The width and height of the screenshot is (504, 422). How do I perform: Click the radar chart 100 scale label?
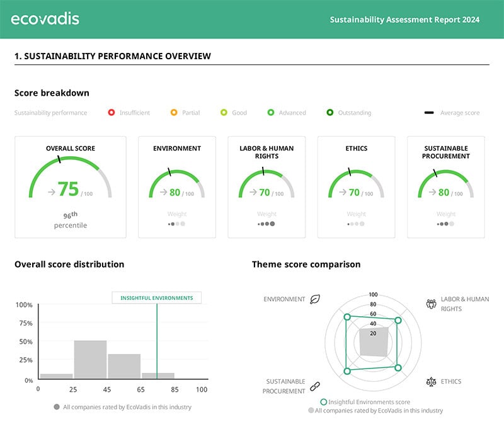(x=373, y=294)
